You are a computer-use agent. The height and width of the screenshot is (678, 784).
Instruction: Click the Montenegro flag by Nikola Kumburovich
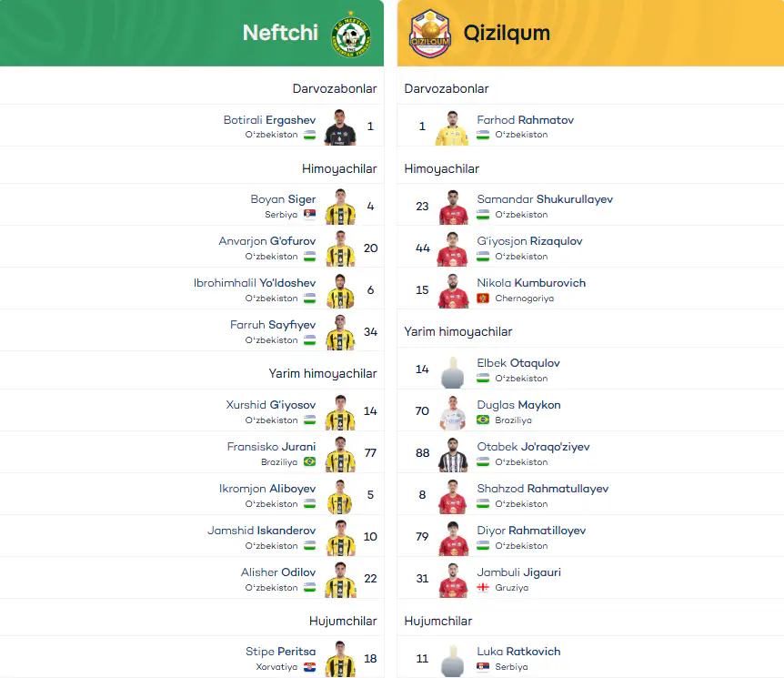[483, 299]
